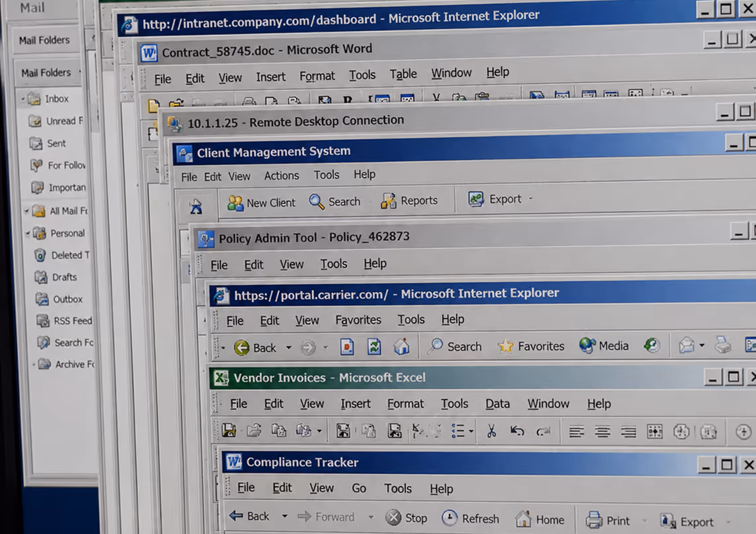The height and width of the screenshot is (534, 756).
Task: Click Back in portal.carrier.com browser
Action: click(x=255, y=347)
